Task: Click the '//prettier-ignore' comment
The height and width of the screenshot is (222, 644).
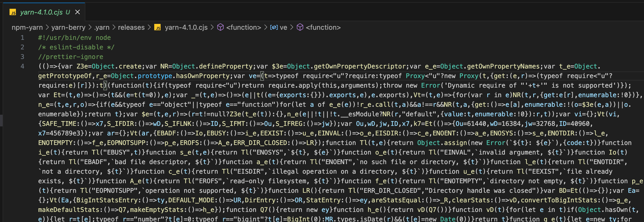Action: click(71, 57)
